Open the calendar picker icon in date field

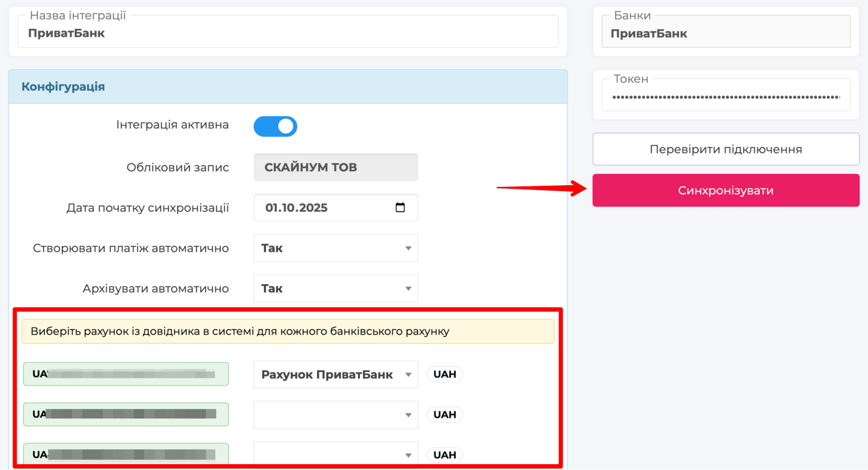click(x=400, y=208)
